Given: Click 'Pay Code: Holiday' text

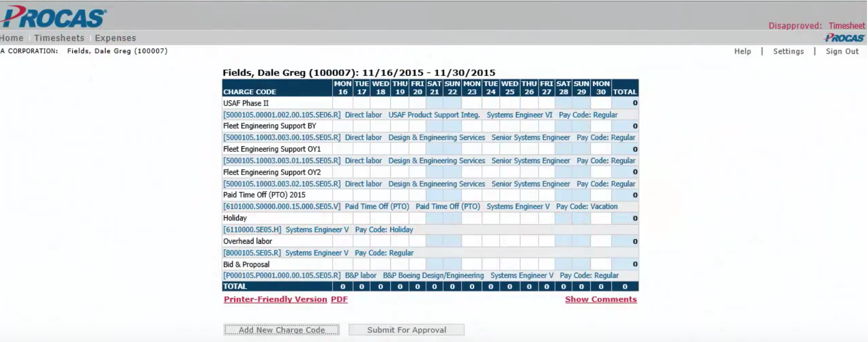Looking at the screenshot, I should 384,230.
